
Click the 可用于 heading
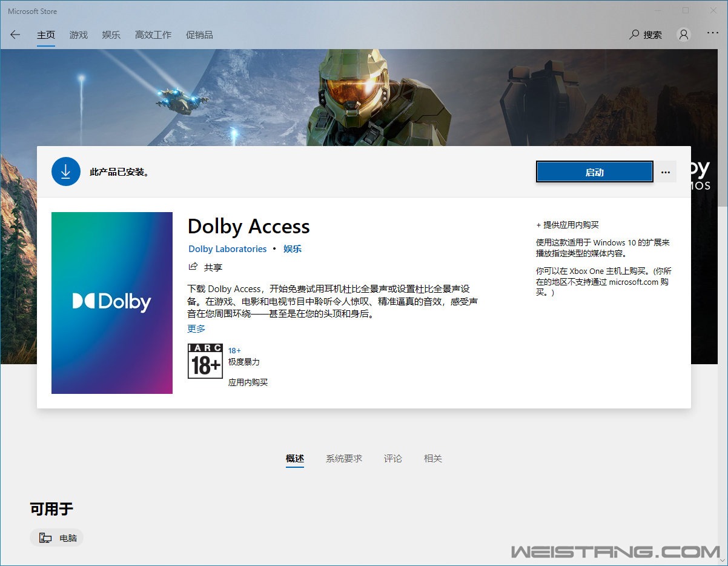[x=51, y=509]
